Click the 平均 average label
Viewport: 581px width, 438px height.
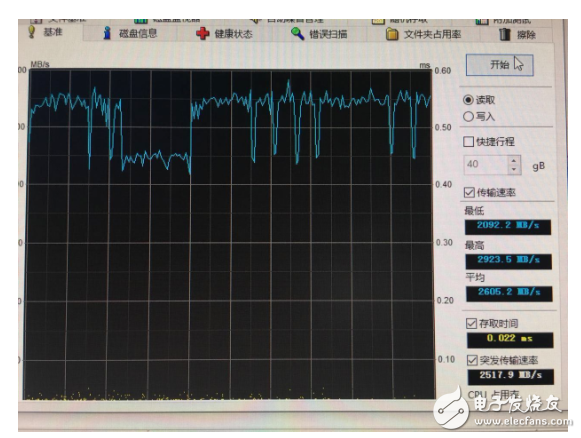pos(475,278)
